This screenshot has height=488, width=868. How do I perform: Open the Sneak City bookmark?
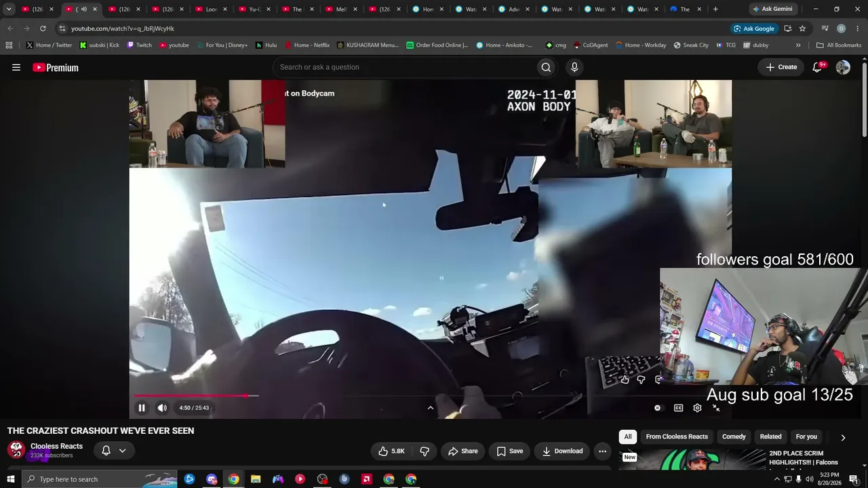pyautogui.click(x=691, y=45)
